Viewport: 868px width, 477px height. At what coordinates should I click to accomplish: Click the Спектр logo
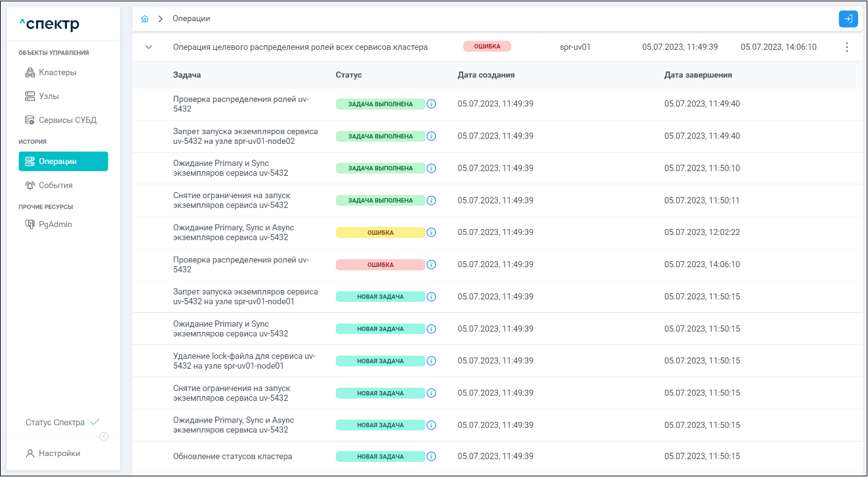coord(49,25)
